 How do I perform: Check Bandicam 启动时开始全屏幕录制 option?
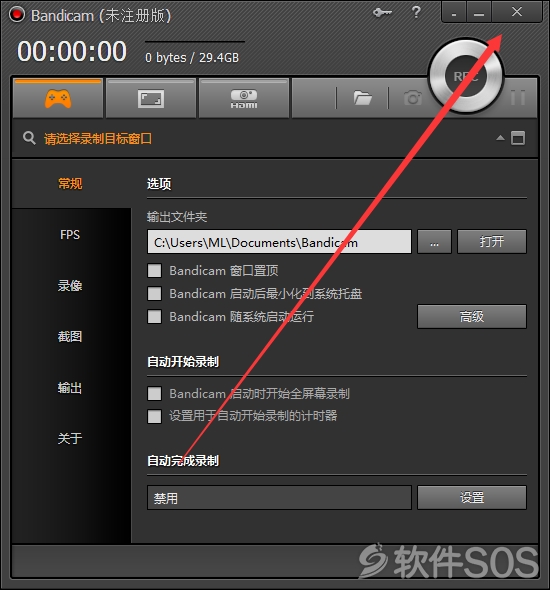point(154,394)
